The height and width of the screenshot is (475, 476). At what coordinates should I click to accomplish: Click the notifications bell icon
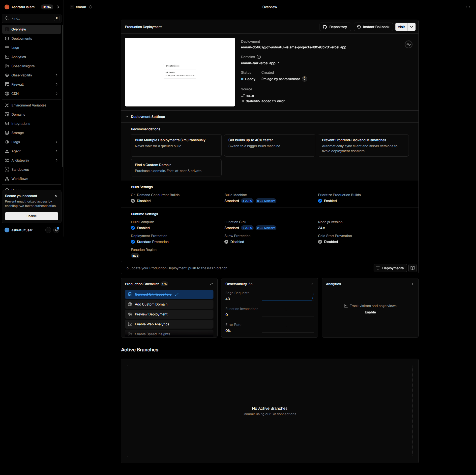point(56,230)
